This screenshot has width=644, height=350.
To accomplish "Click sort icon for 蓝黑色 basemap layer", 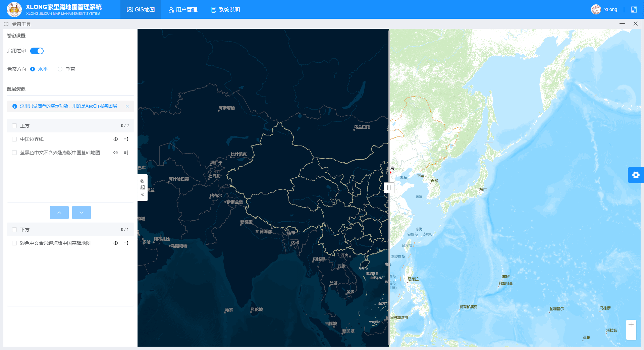I will click(x=126, y=153).
